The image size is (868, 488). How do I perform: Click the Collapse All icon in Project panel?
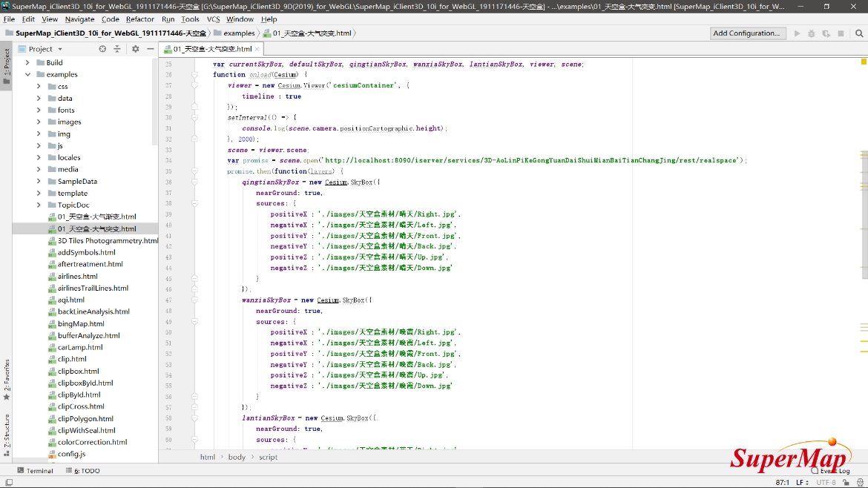117,49
